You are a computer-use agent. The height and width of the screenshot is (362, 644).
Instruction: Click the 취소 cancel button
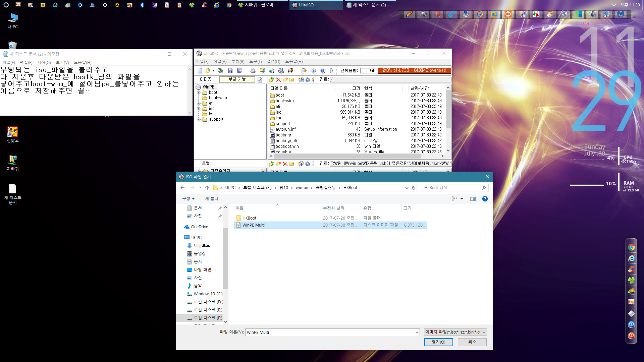coord(472,342)
